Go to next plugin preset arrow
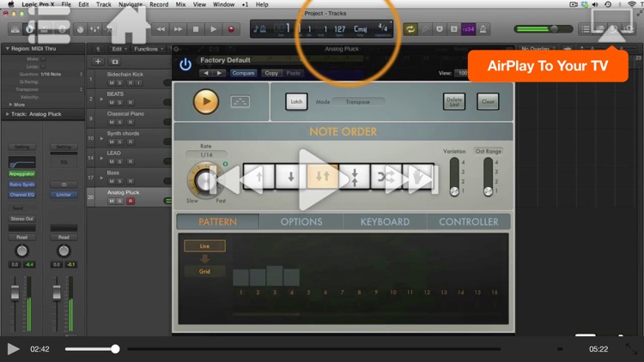This screenshot has height=362, width=644. tap(220, 73)
